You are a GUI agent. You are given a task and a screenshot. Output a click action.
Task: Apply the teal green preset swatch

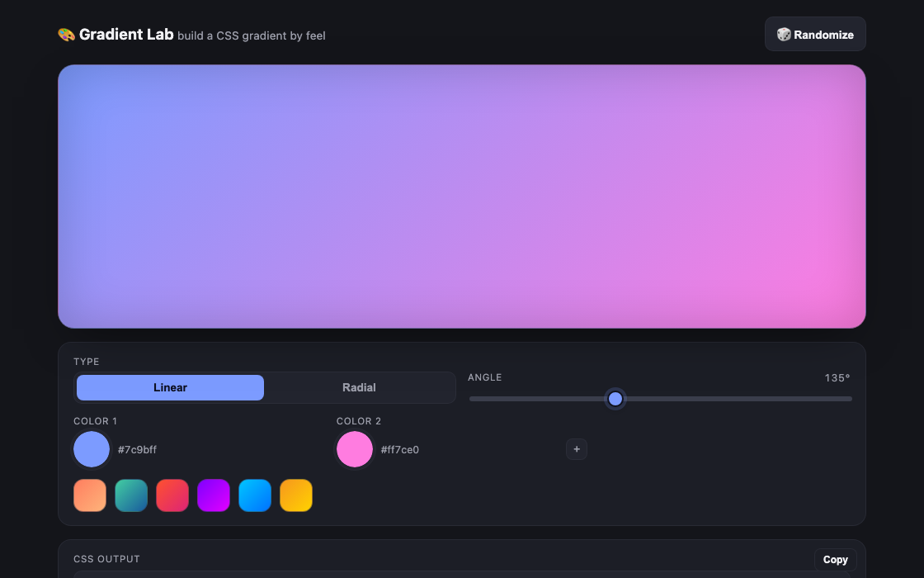pos(131,495)
